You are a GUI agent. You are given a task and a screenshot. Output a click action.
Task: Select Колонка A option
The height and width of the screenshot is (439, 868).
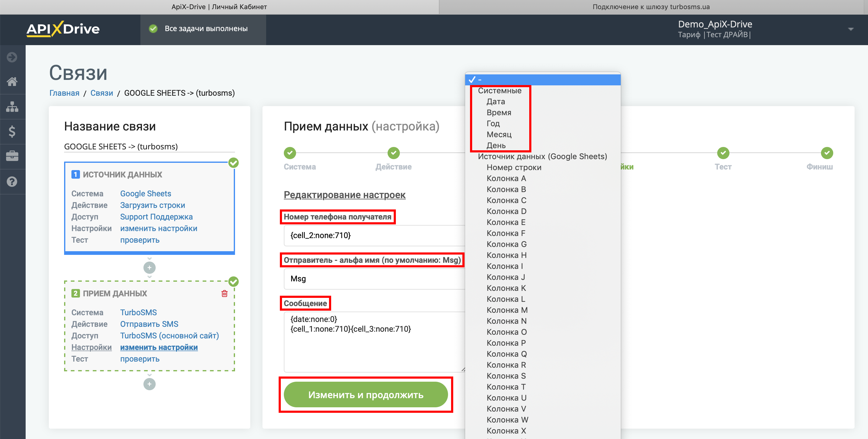point(543,178)
